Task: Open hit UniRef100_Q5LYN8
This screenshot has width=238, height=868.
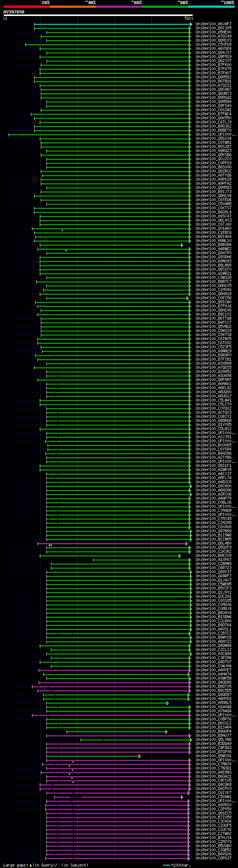Action: [x=213, y=740]
